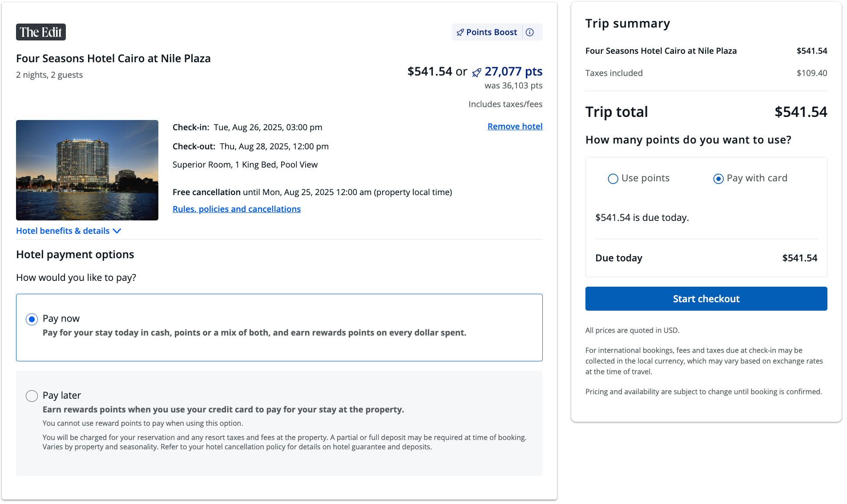Select the Pay with card radio button
Viewport: 847px width, 504px height.
(x=718, y=179)
